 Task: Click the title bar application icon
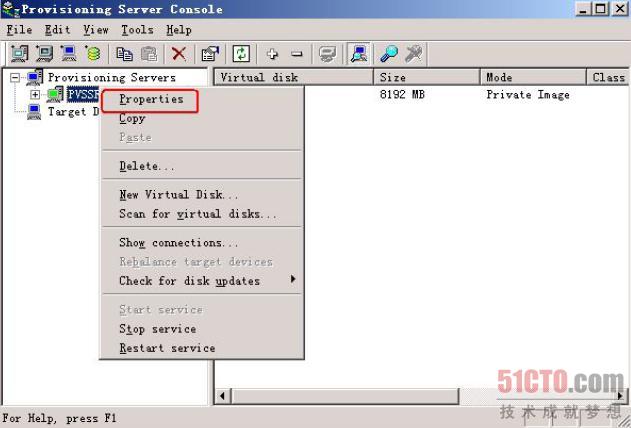[10, 9]
